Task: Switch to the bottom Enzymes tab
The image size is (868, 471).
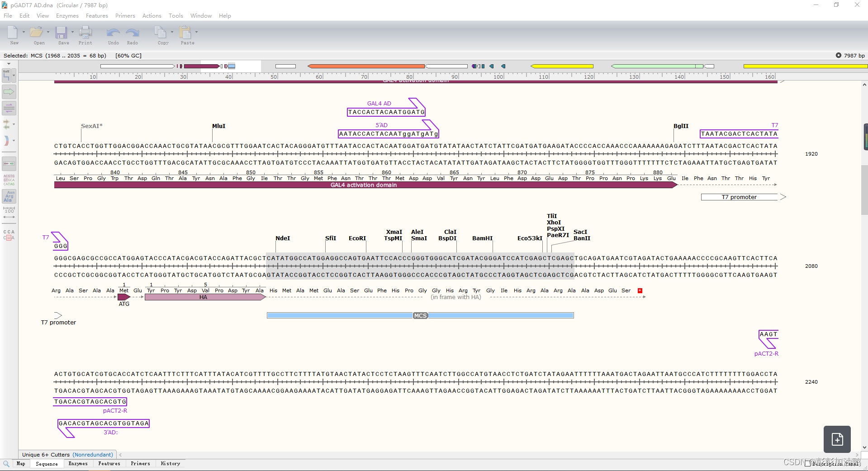Action: 78,463
